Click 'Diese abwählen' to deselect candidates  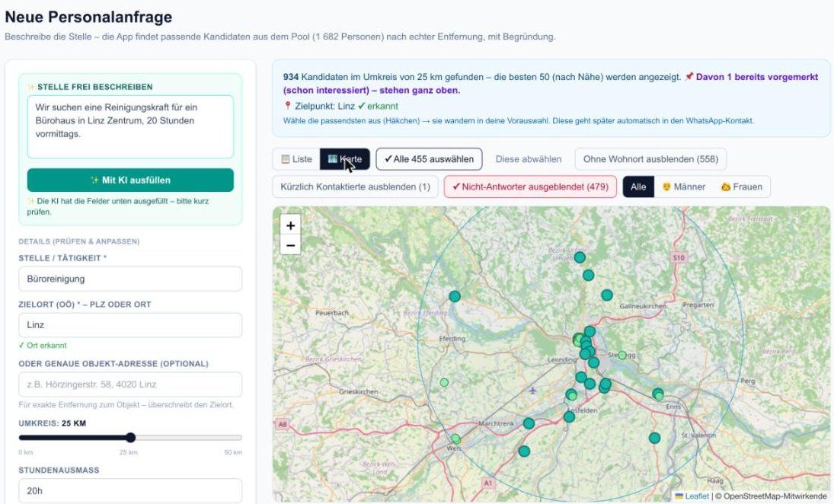coord(529,159)
